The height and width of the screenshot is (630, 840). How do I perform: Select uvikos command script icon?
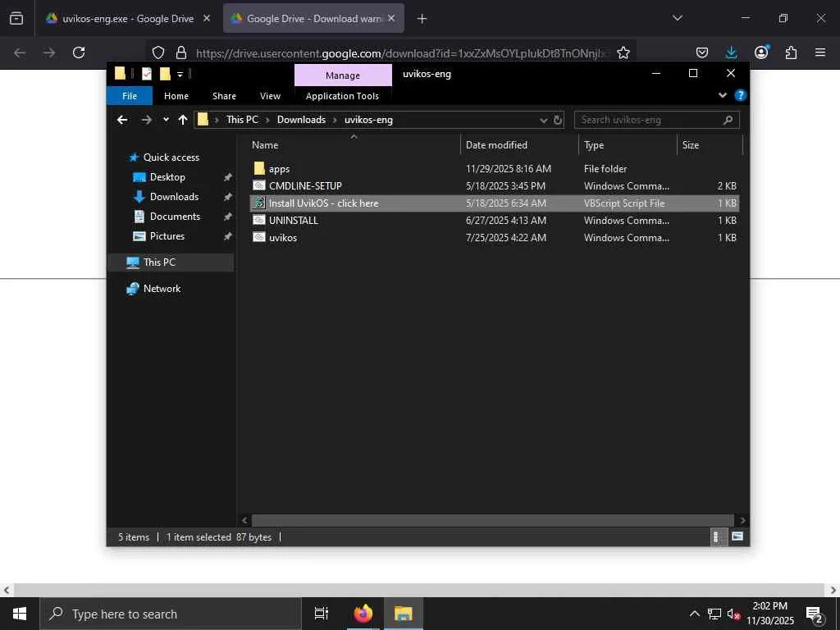[259, 237]
